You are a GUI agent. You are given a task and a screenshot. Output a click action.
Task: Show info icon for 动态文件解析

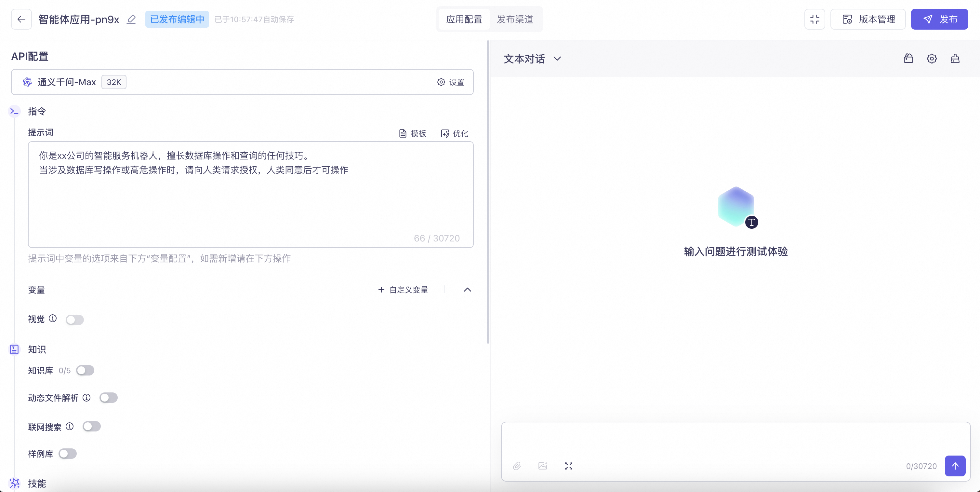coord(87,398)
